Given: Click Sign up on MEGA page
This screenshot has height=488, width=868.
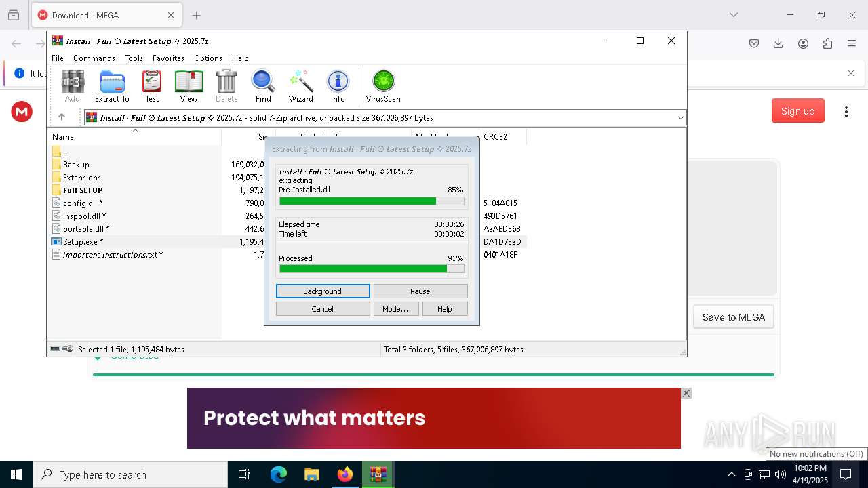Looking at the screenshot, I should (797, 111).
